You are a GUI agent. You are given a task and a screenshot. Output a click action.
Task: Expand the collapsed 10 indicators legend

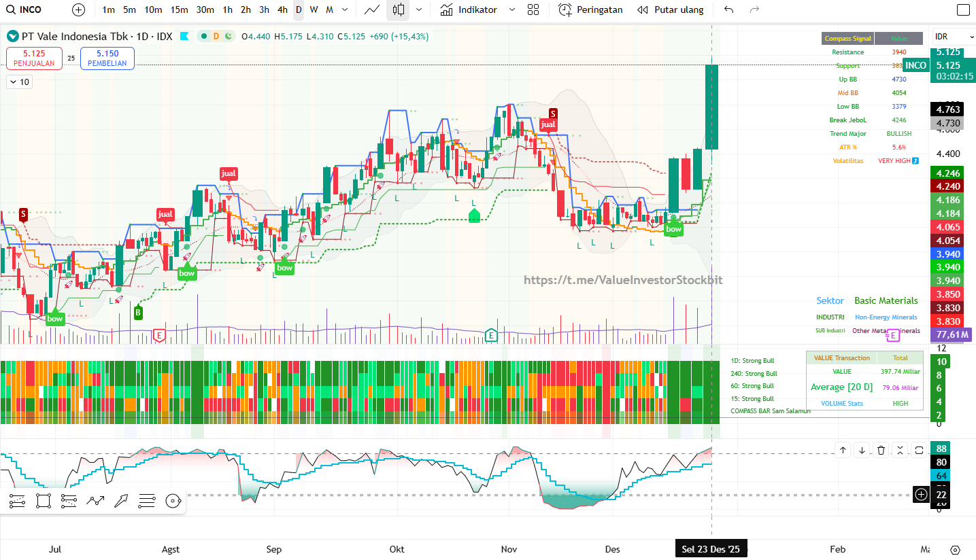[x=19, y=82]
